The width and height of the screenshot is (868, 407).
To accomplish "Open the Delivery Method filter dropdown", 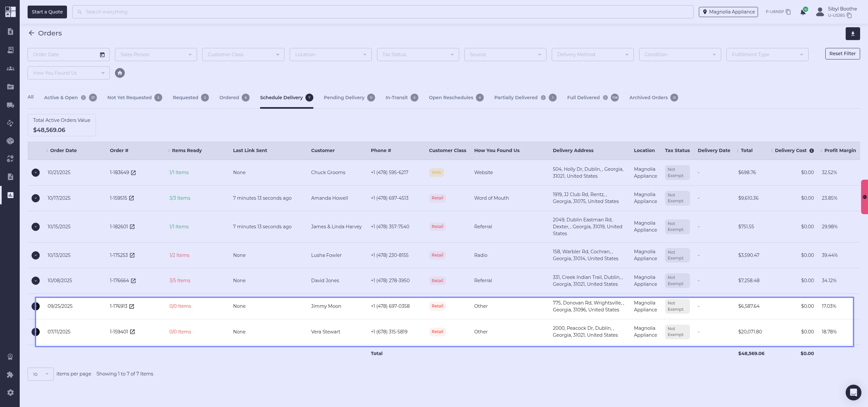I will click(x=592, y=55).
